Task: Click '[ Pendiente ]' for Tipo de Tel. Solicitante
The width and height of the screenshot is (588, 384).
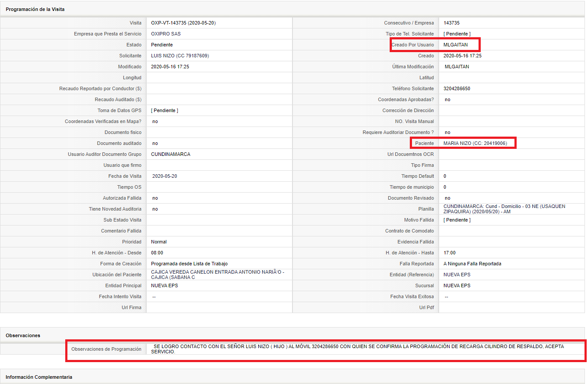Action: (x=457, y=34)
